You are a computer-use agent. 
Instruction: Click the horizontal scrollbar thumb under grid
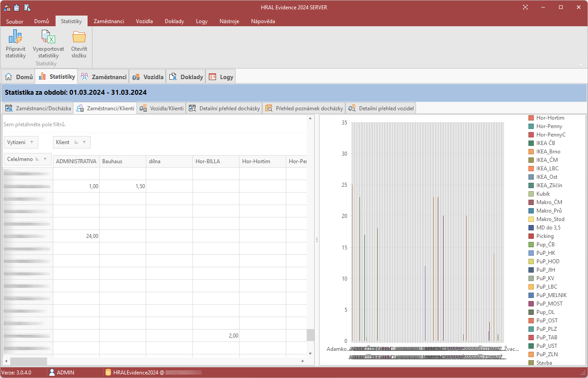point(28,361)
